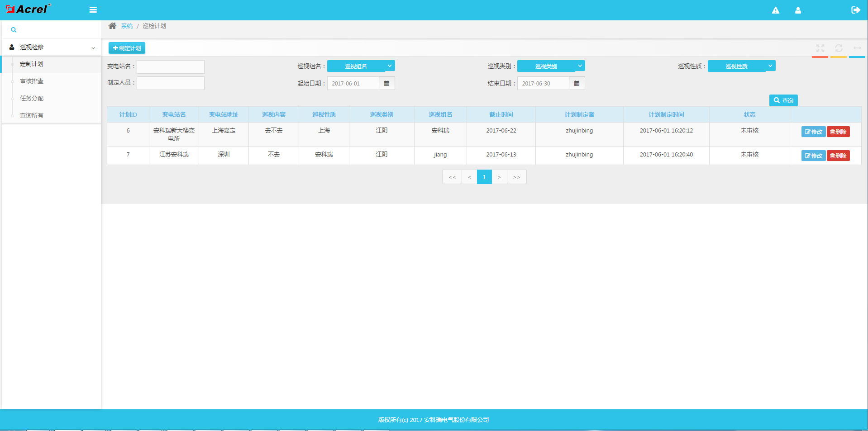The width and height of the screenshot is (868, 431).
Task: Open the warning alerts icon
Action: point(775,10)
